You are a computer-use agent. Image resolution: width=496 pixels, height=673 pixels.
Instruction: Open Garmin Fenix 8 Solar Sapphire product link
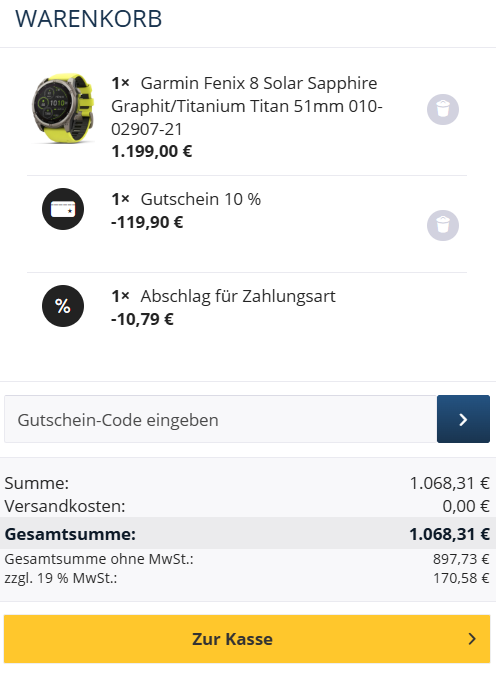click(x=247, y=106)
